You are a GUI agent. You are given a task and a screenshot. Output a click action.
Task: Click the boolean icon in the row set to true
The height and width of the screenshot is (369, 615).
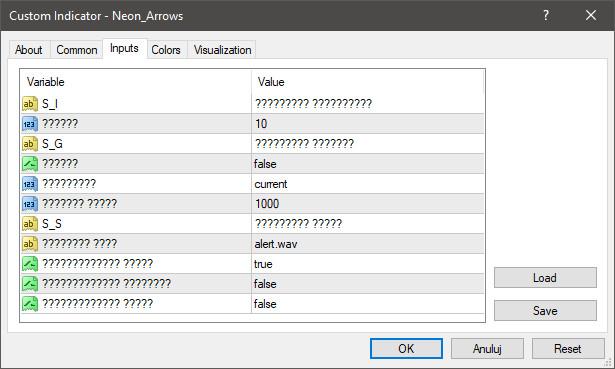30,264
